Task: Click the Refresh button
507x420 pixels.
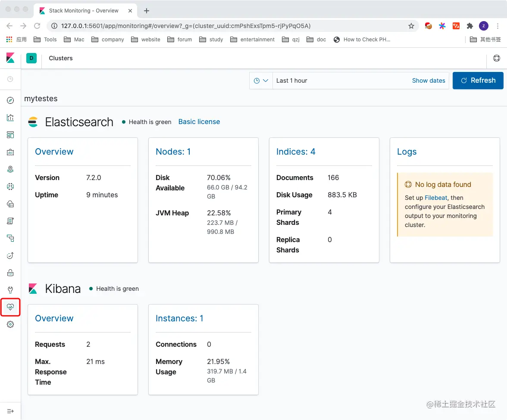Action: click(x=478, y=81)
